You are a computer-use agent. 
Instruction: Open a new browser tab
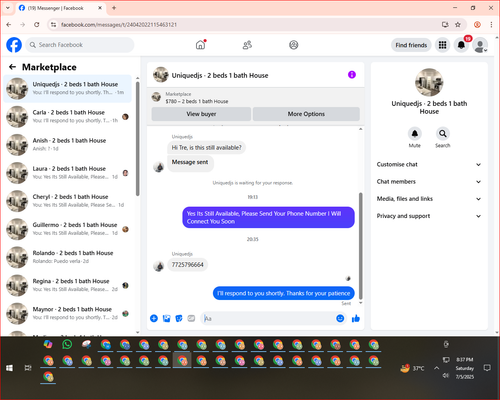(114, 8)
